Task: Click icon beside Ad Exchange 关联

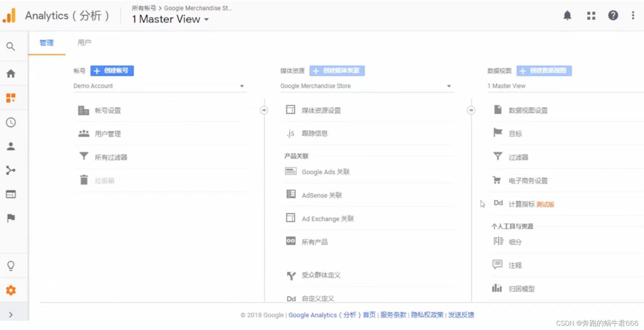Action: [x=291, y=218]
